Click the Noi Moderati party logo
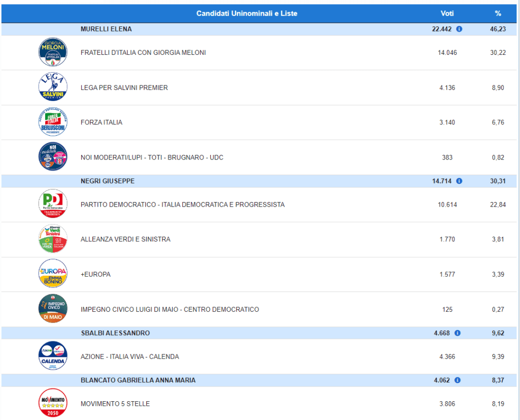Screen dimensions: 520x420 (53, 157)
